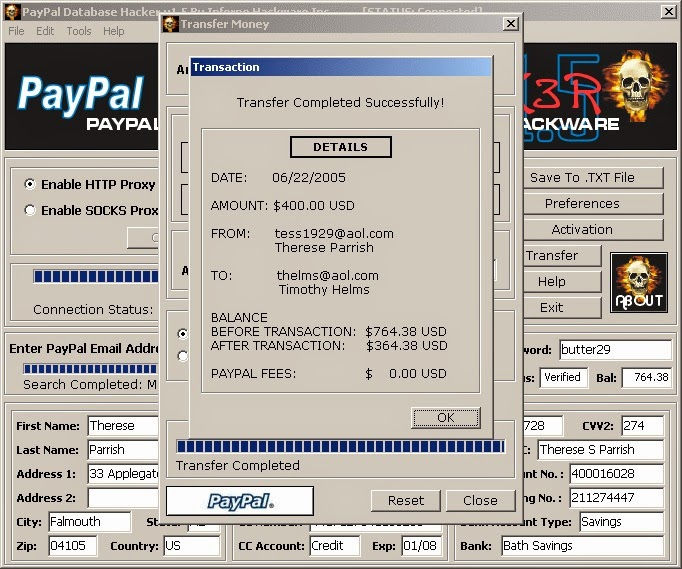Screen dimensions: 682x569
Task: Click the Country field containing US
Action: click(x=192, y=546)
